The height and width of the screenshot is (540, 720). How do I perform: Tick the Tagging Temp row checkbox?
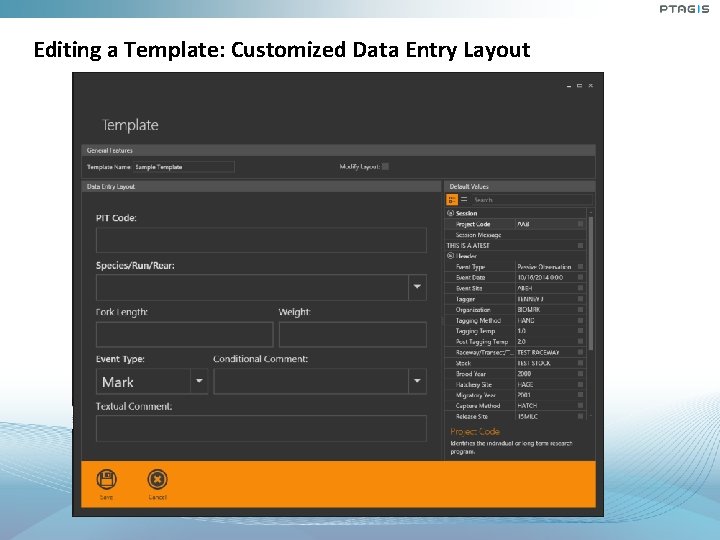click(x=580, y=331)
